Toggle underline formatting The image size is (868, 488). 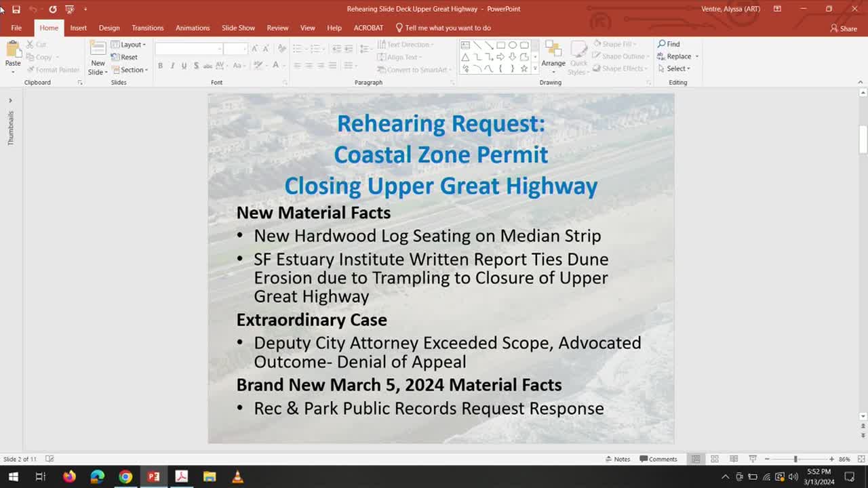184,65
